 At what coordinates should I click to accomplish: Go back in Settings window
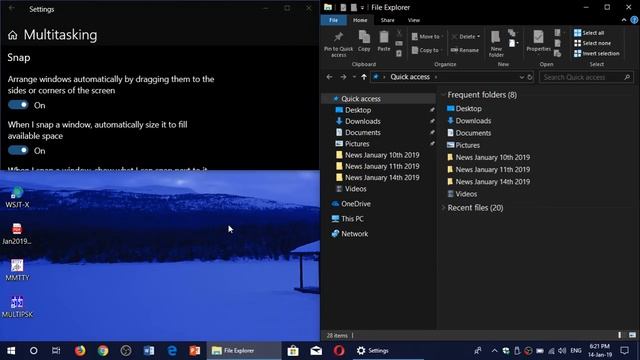(x=11, y=8)
